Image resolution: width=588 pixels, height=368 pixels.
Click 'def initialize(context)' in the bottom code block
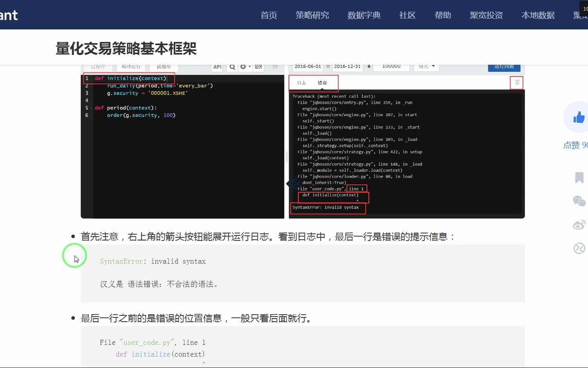[x=160, y=354]
